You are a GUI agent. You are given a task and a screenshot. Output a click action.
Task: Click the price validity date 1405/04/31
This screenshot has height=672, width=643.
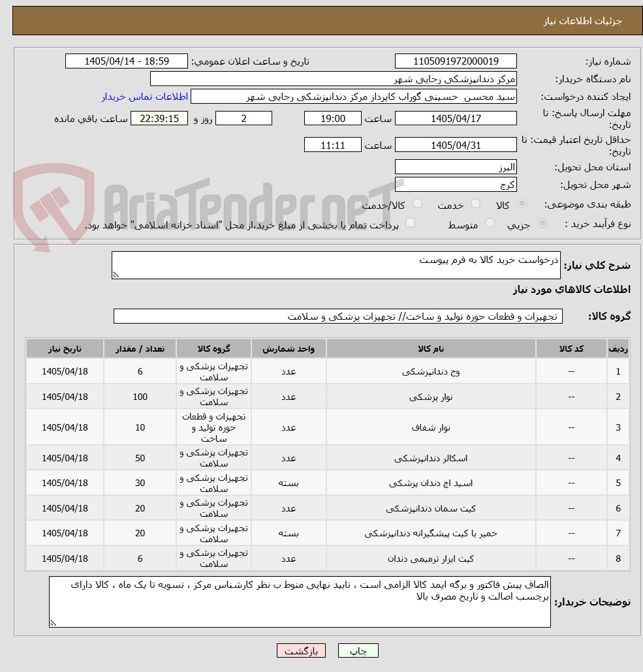pos(456,145)
